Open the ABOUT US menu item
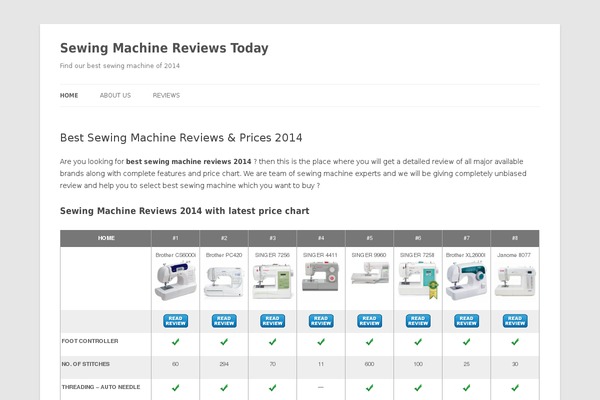The image size is (600, 400). [x=115, y=95]
